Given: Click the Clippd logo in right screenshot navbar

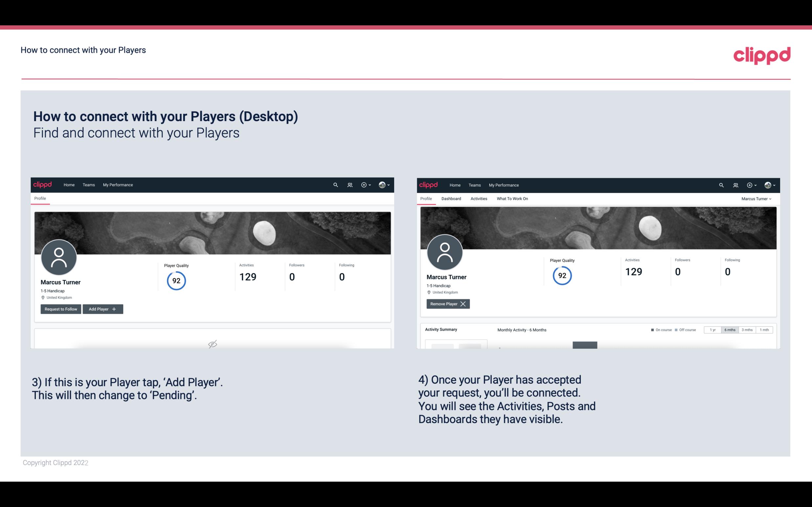Looking at the screenshot, I should click(x=428, y=184).
